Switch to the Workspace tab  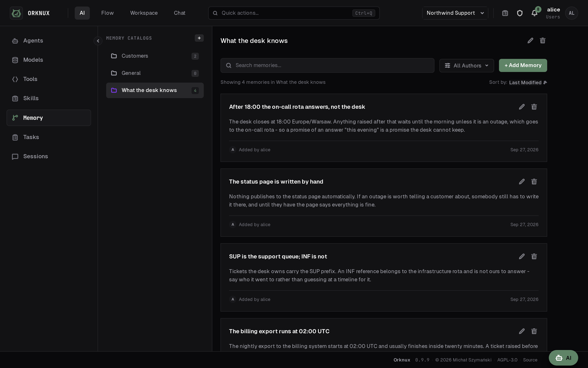click(144, 13)
